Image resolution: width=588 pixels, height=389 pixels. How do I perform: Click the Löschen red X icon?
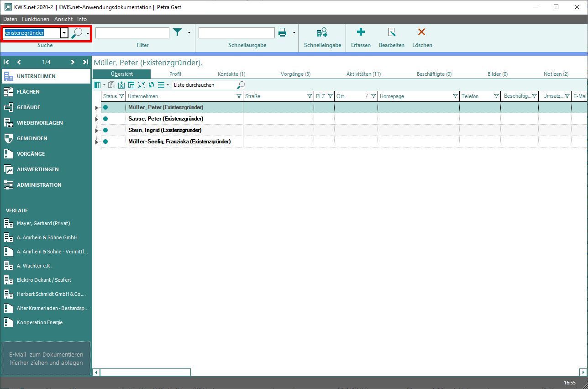pos(422,32)
